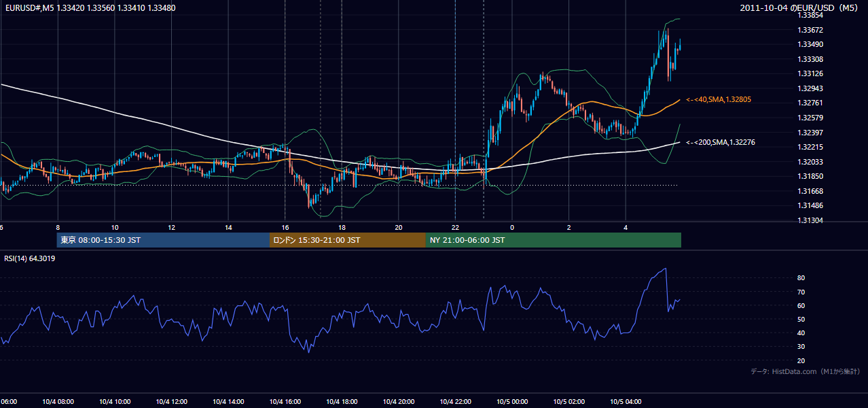Click the 10/4 22:00 time label

455,402
